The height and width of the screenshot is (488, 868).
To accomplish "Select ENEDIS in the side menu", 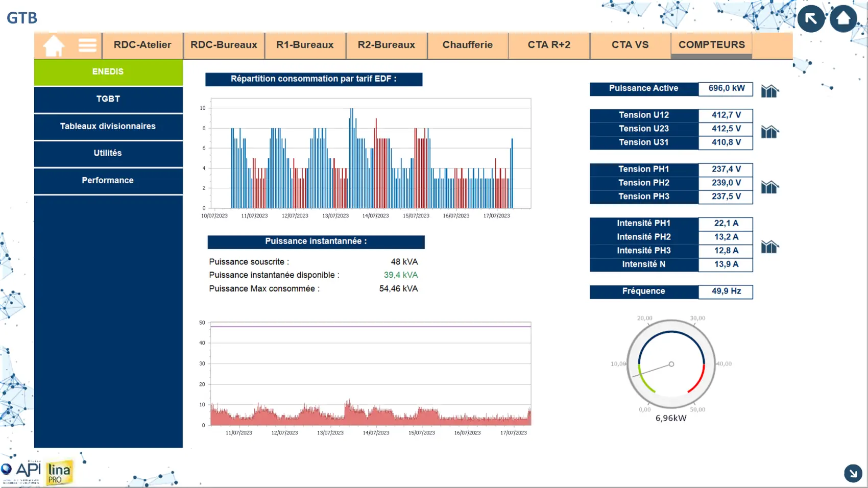I will (x=108, y=72).
